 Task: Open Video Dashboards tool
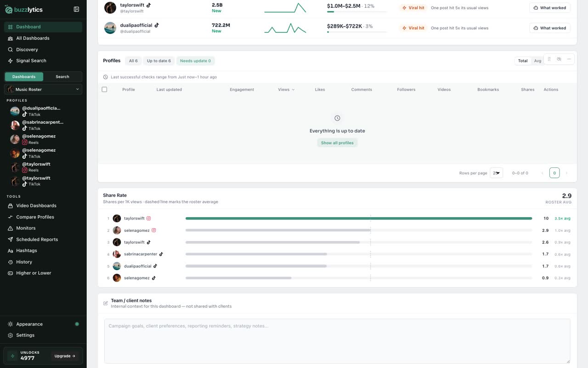click(43, 206)
